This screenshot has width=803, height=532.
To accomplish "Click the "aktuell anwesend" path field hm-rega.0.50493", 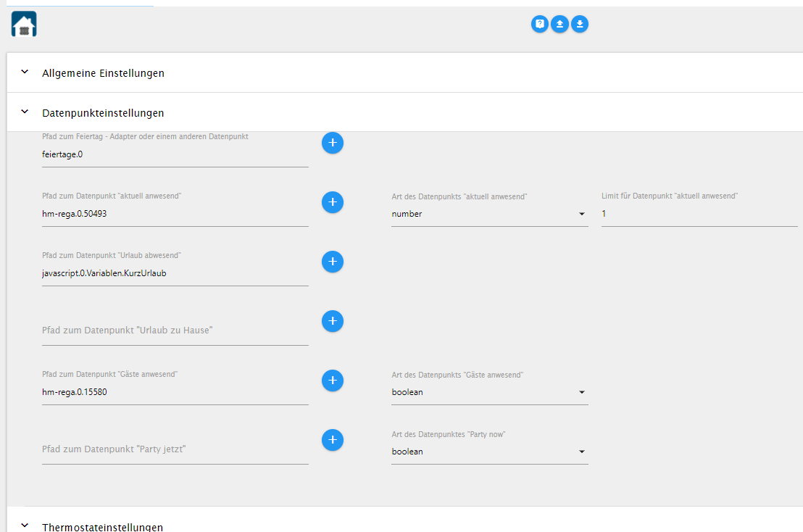I will pyautogui.click(x=175, y=214).
